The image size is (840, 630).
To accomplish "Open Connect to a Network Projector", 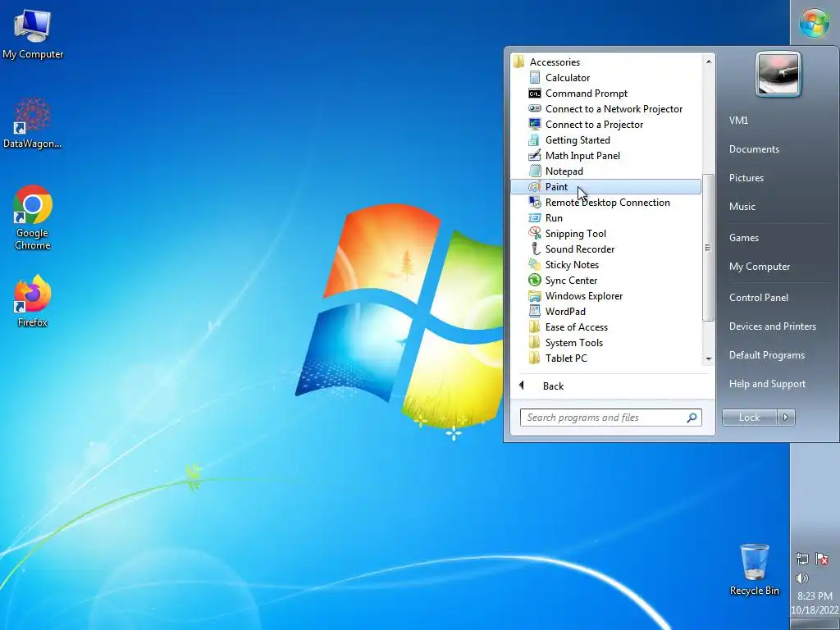I will tap(605, 109).
